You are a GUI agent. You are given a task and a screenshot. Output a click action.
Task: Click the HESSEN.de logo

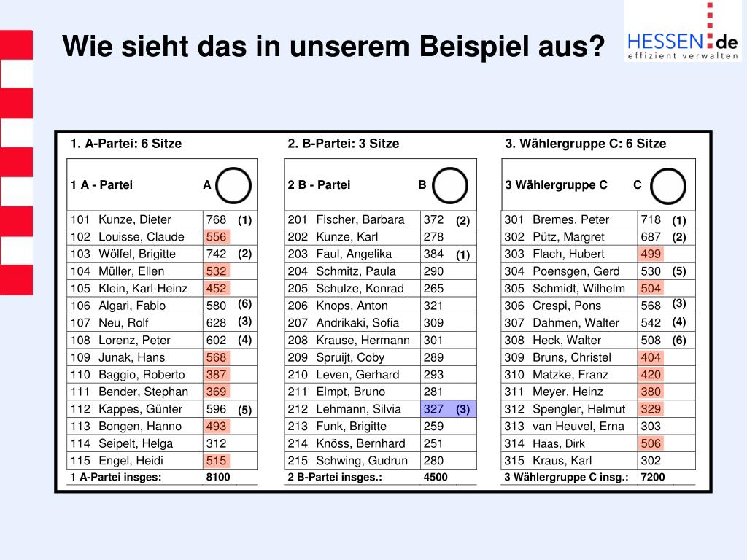[x=682, y=32]
